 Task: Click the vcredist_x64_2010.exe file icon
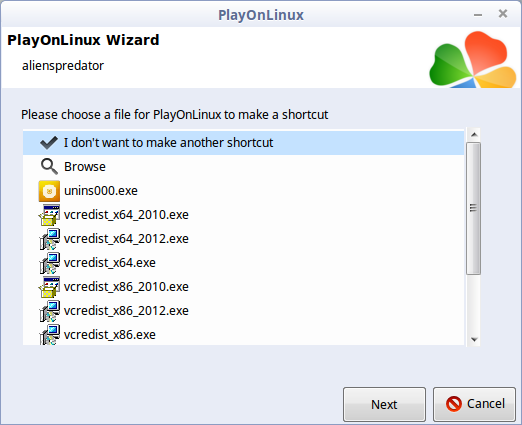tap(49, 215)
